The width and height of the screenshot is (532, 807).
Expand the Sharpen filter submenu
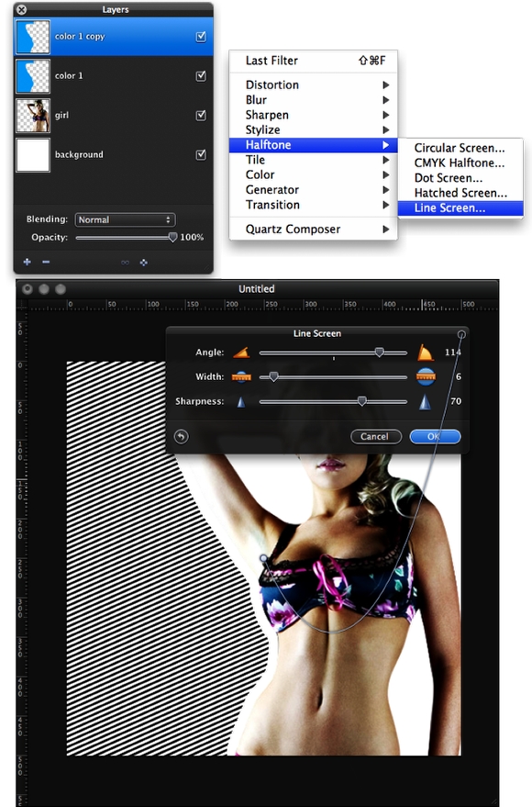313,115
